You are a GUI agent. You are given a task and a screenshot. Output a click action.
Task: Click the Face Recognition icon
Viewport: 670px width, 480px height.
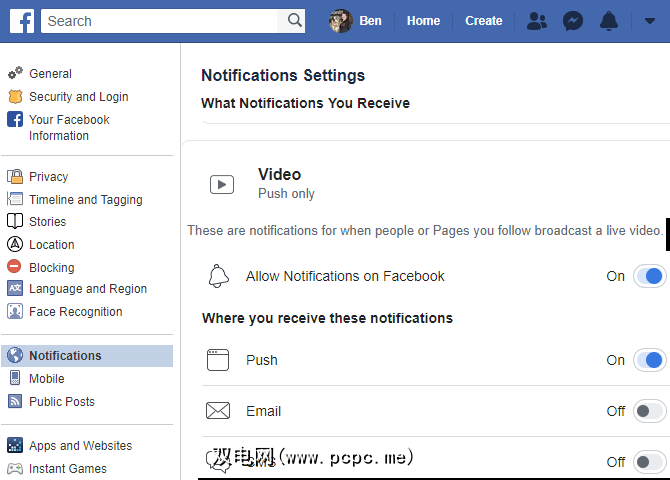tap(15, 311)
